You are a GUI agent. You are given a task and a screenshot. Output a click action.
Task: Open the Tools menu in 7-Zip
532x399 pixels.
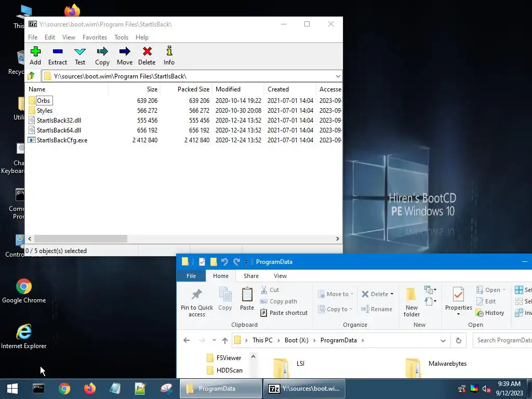point(121,37)
